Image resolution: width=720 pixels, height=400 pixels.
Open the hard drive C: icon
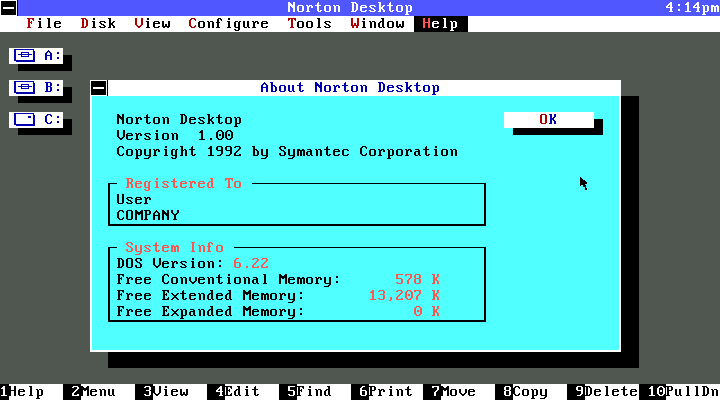36,119
